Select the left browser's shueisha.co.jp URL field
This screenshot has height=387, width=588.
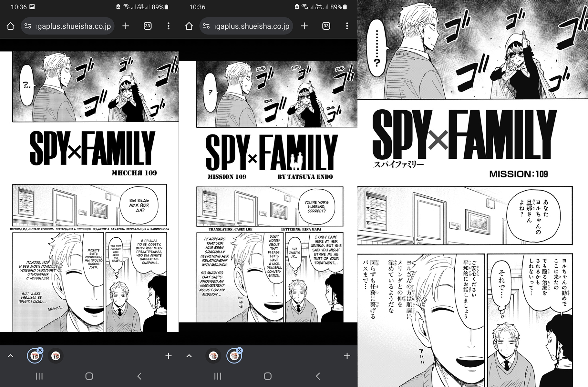point(67,26)
